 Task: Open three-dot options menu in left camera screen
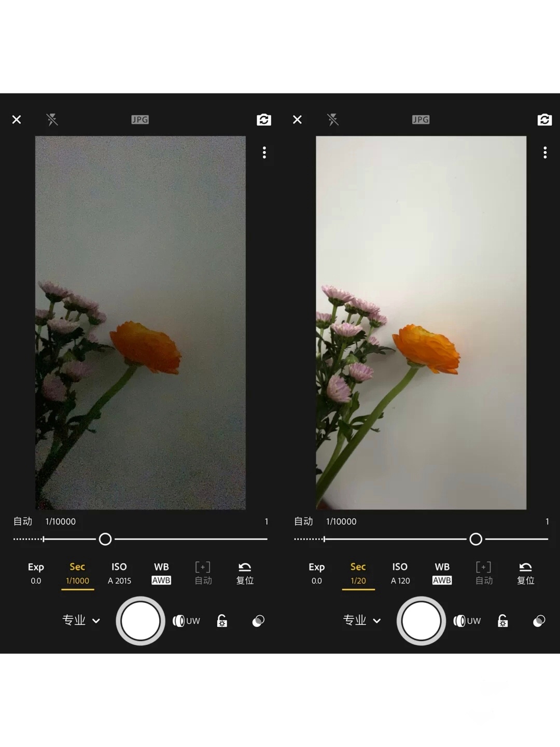tap(264, 153)
